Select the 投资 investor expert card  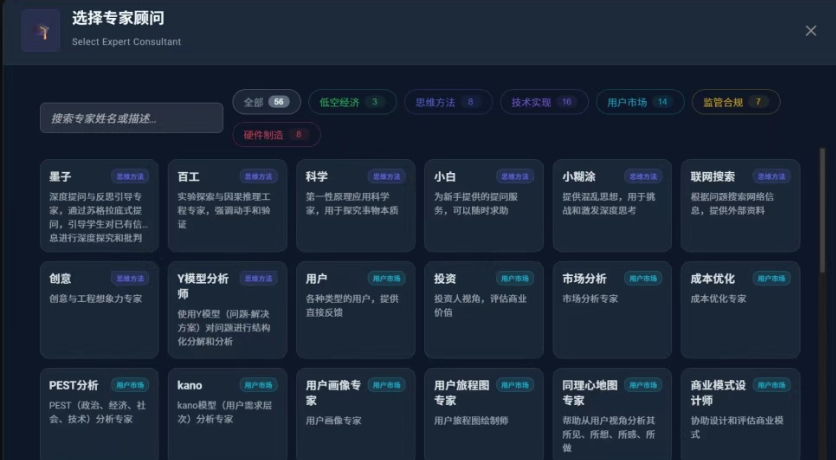coord(483,309)
